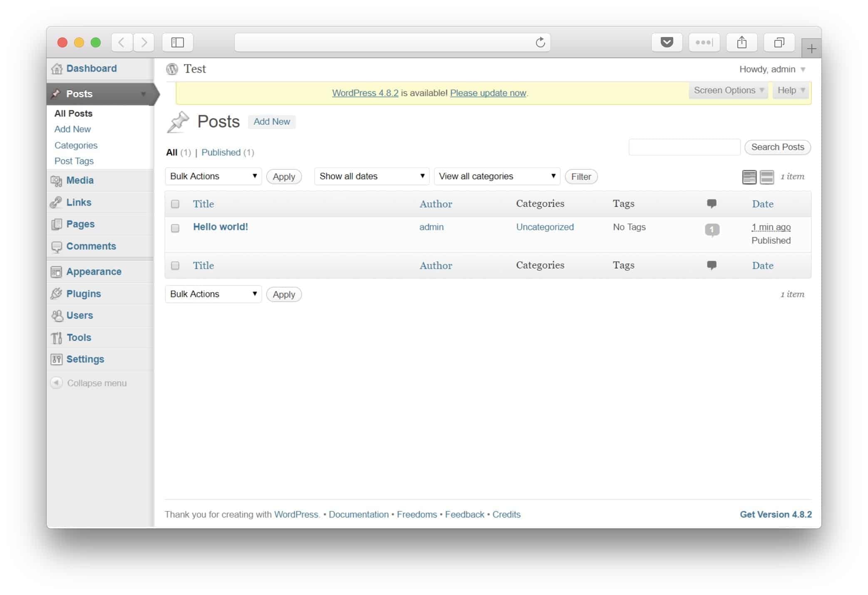868x595 pixels.
Task: Switch to excerpt view mode icon
Action: [x=766, y=177]
